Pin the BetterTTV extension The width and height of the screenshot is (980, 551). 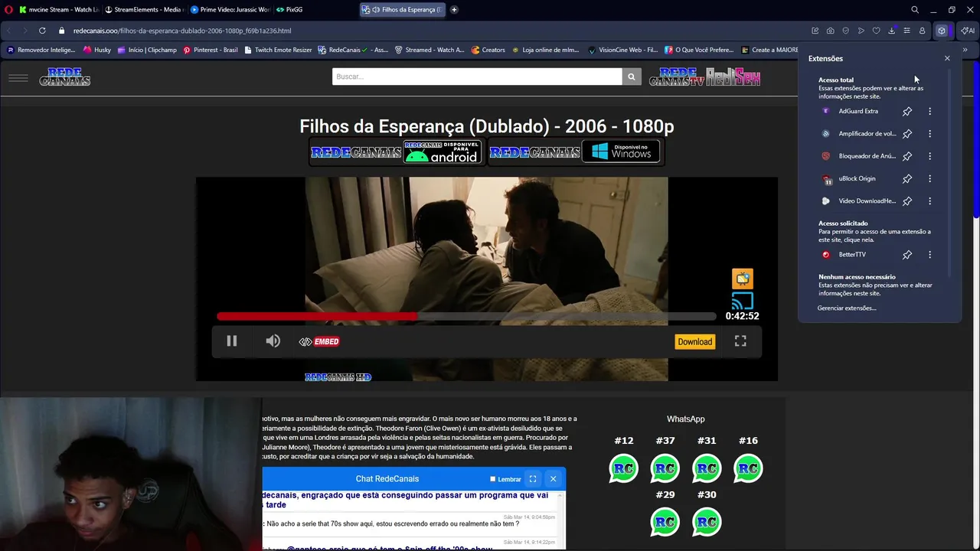pos(907,255)
